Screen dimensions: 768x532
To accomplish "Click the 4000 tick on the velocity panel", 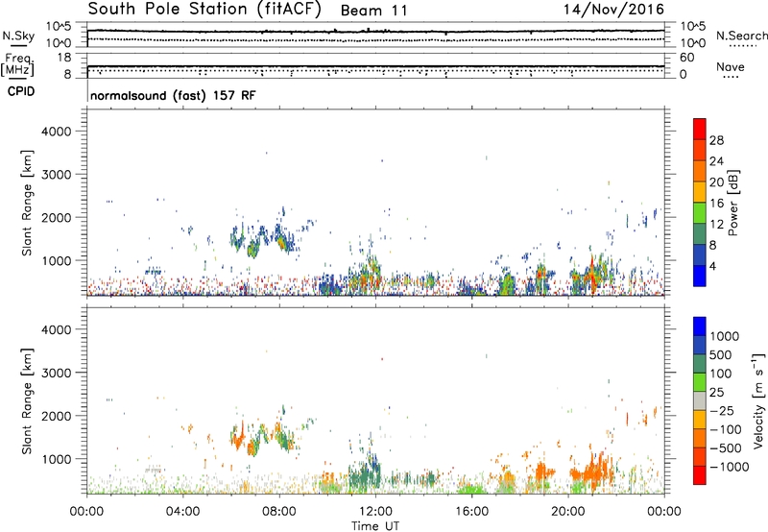I will (57, 329).
